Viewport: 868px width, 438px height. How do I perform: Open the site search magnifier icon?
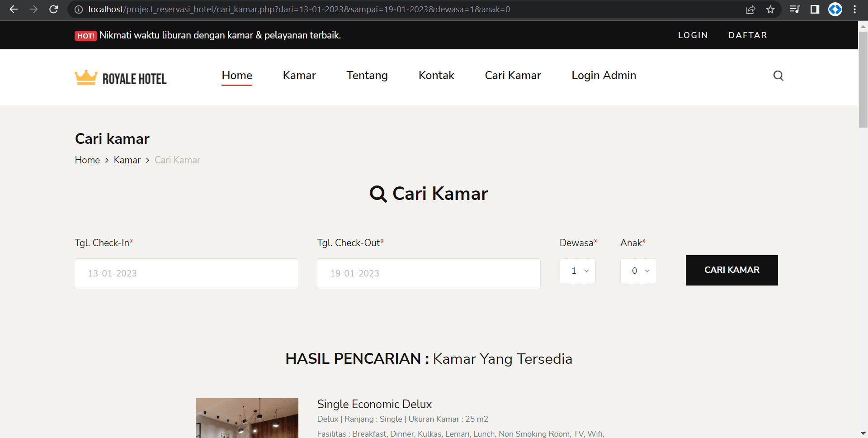[778, 76]
